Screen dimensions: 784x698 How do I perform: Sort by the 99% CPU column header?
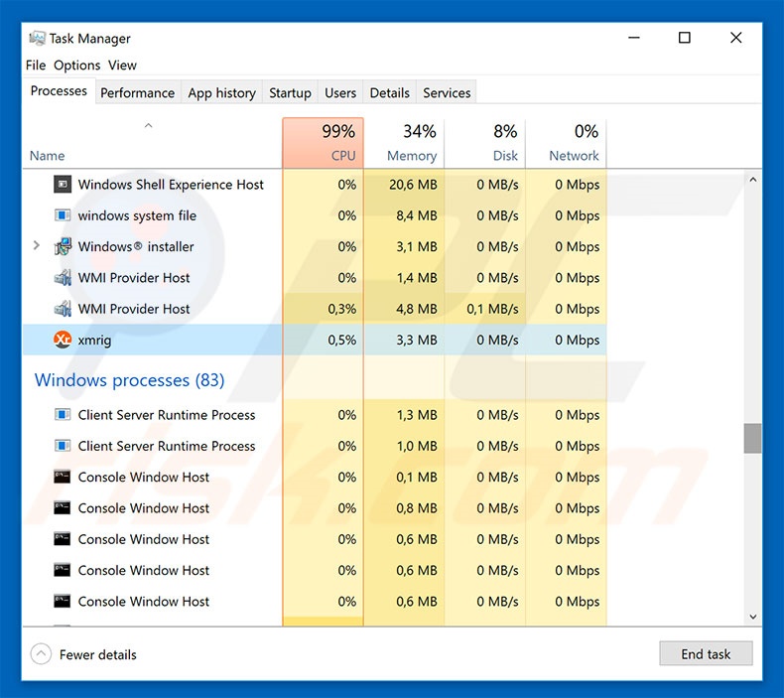coord(323,143)
